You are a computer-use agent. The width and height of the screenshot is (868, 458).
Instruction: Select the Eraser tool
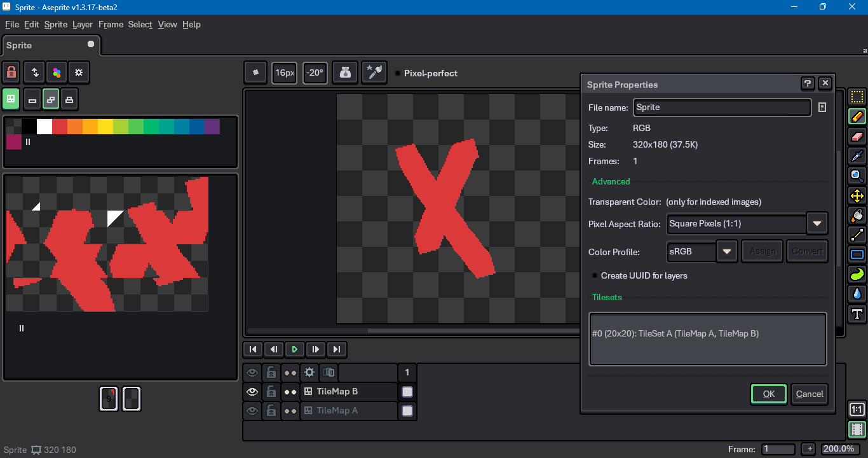tap(857, 137)
